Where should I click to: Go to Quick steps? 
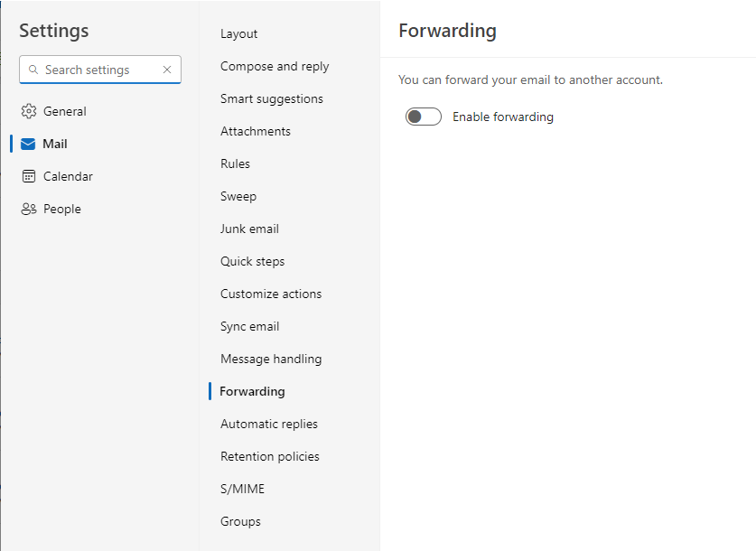[x=253, y=261]
